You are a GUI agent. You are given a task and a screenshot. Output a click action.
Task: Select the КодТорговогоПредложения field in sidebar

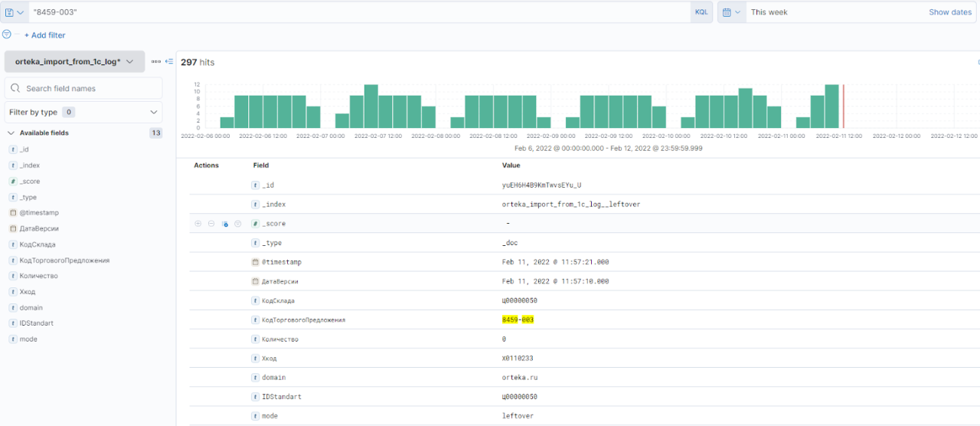[64, 261]
